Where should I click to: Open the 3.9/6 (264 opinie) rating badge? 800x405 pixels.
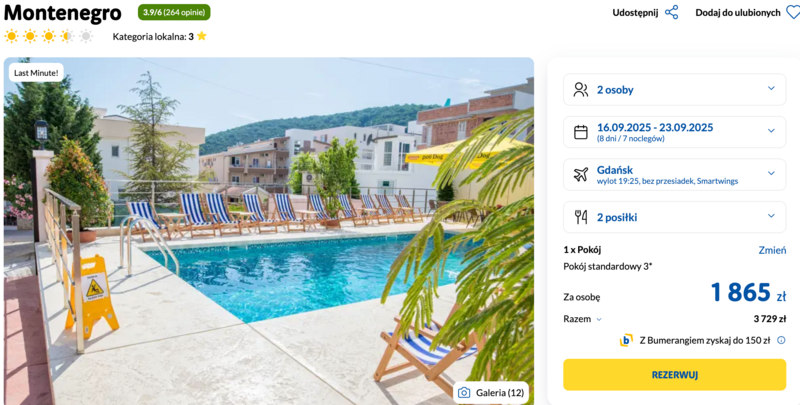(x=174, y=12)
